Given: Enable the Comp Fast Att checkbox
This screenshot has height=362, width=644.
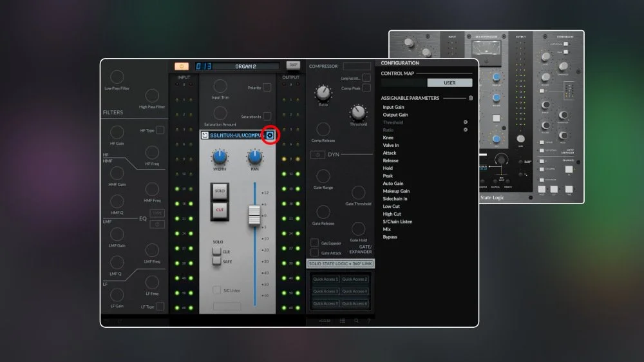Looking at the screenshot, I should point(366,78).
